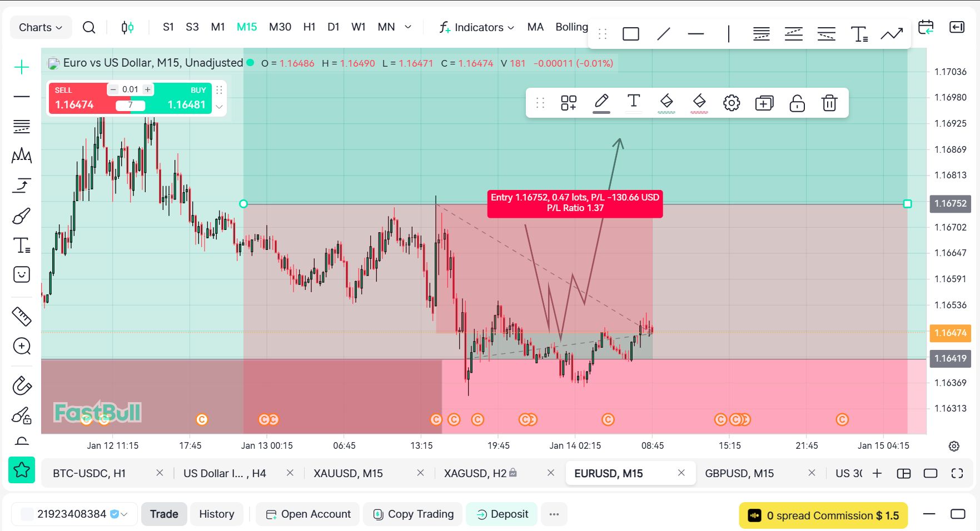Expand more timeframes chevron after MN
Screen dimensions: 980x531
point(408,27)
